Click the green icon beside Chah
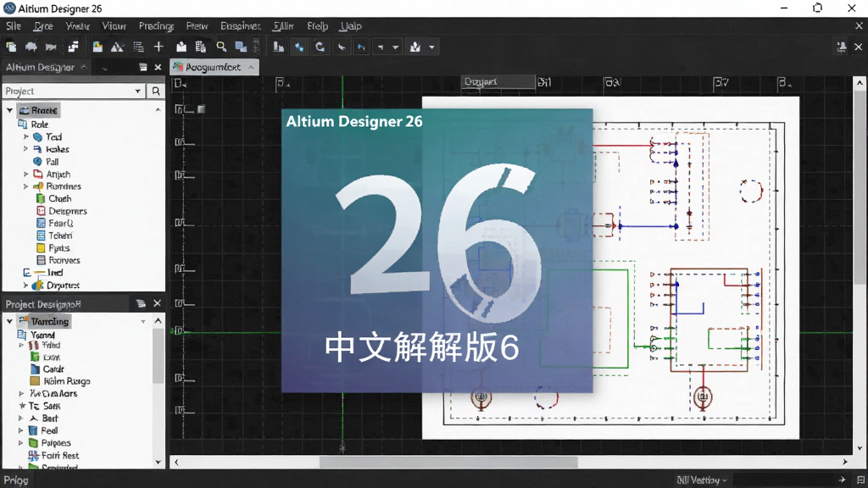 [x=41, y=198]
